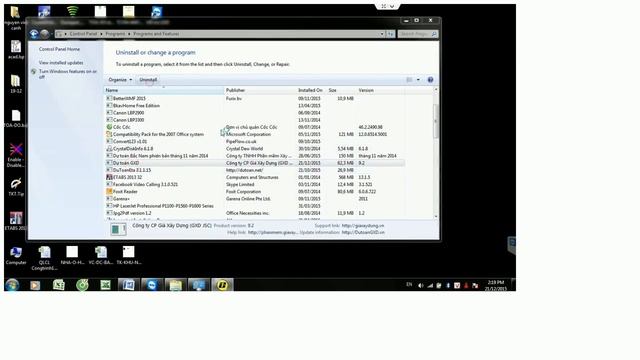Image resolution: width=640 pixels, height=360 pixels.
Task: Select the Dự toán Bắc Nam row
Action: [x=255, y=156]
